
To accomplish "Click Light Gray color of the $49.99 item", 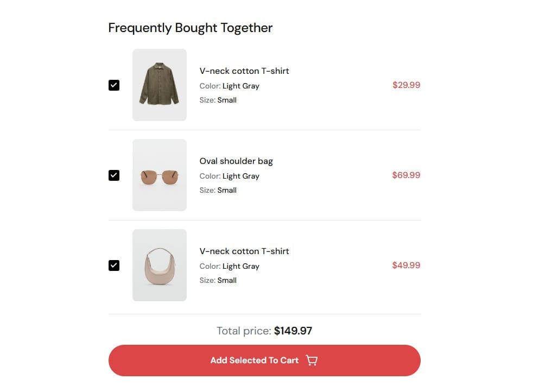I will 241,267.
